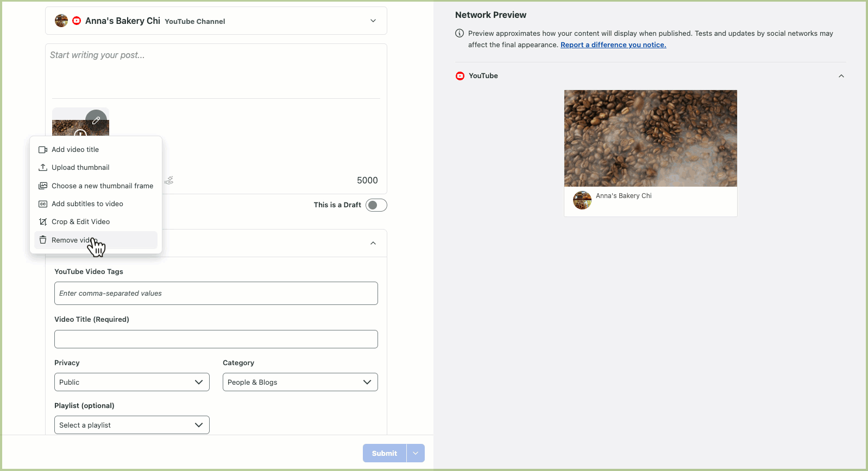
Task: Select Remove video menu entry
Action: pyautogui.click(x=96, y=240)
